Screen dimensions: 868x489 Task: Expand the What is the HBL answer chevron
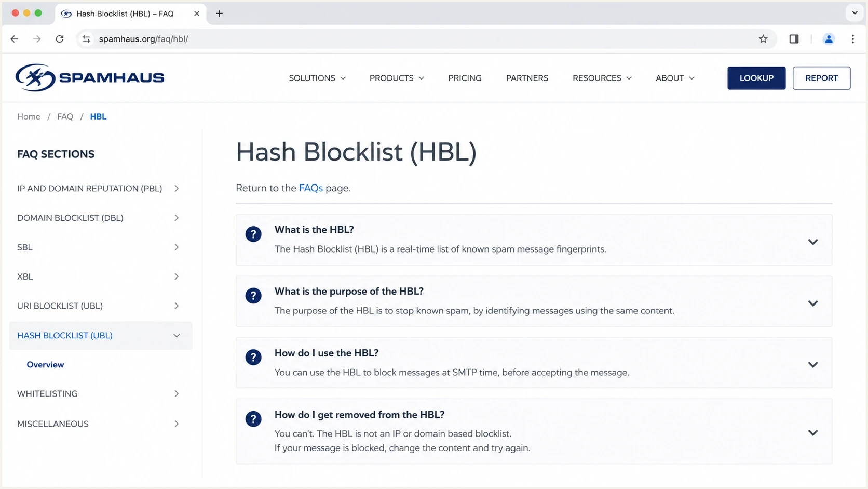813,242
